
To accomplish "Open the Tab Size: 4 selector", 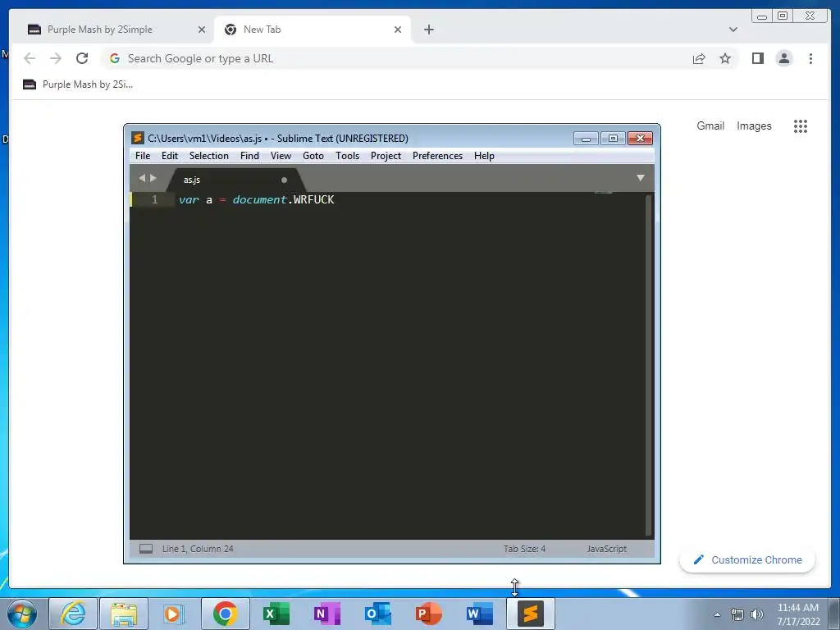I will pos(524,549).
